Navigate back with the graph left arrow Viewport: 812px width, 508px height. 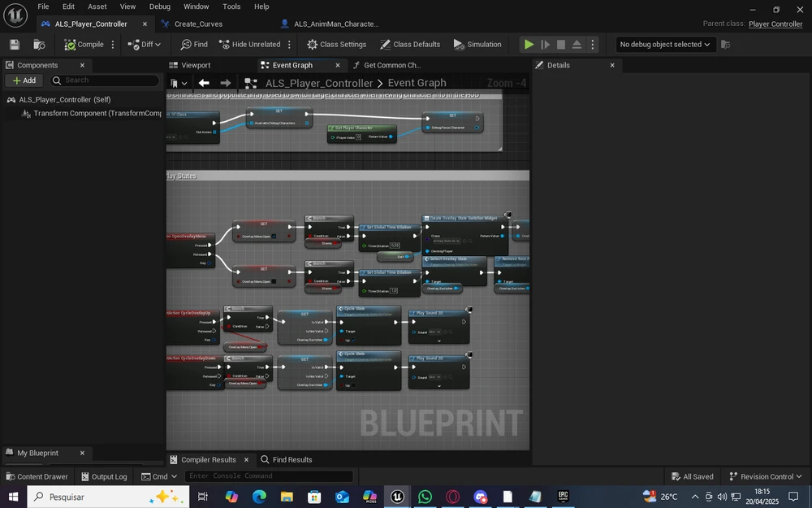[x=204, y=83]
